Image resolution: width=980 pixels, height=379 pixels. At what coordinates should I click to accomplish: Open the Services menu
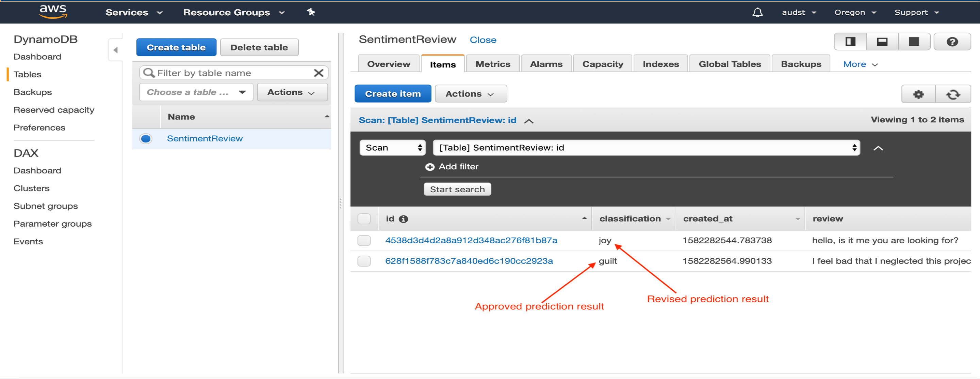pos(133,13)
